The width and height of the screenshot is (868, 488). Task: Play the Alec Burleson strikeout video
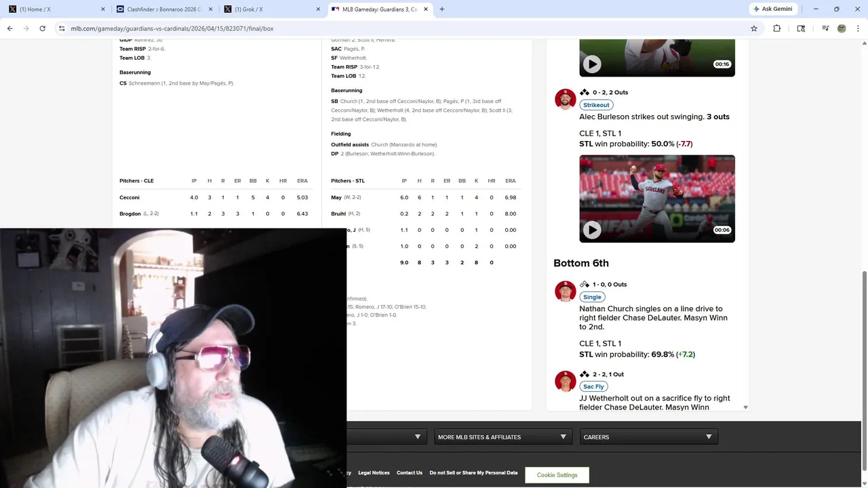pyautogui.click(x=592, y=230)
